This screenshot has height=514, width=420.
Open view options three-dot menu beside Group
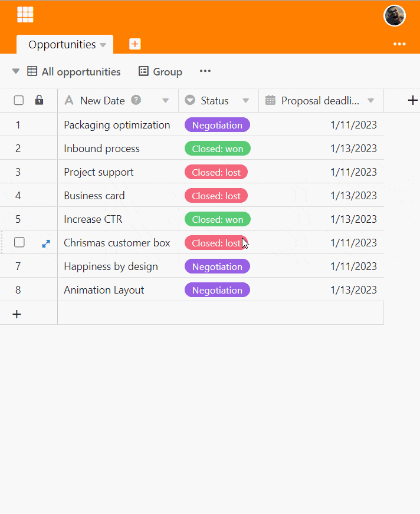pyautogui.click(x=205, y=71)
